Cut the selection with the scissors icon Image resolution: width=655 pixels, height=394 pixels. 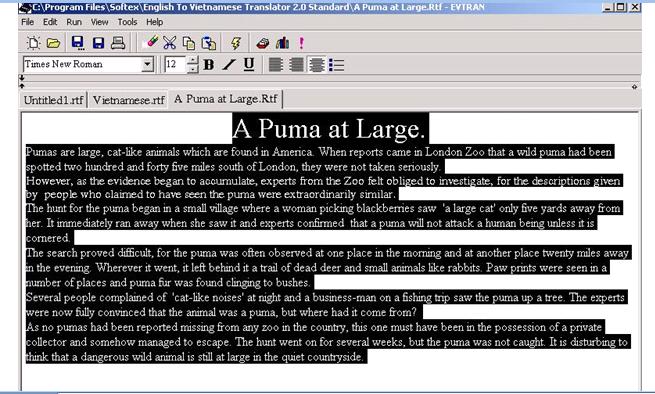coord(170,43)
